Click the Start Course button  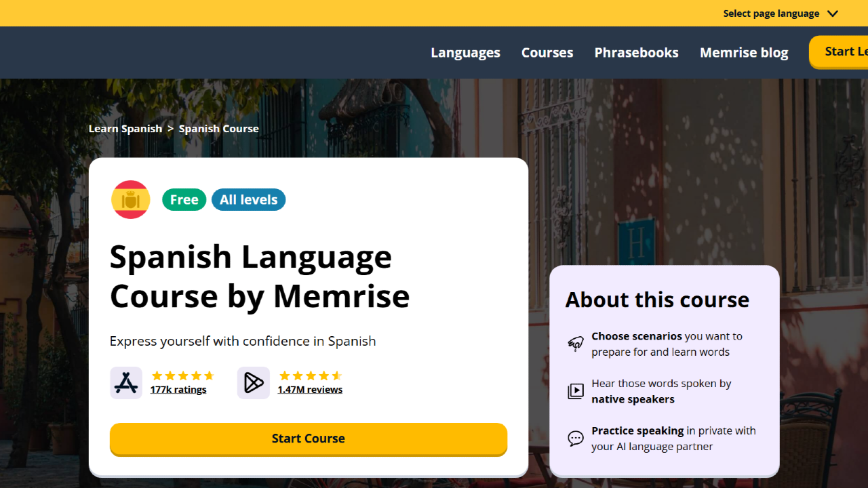308,438
